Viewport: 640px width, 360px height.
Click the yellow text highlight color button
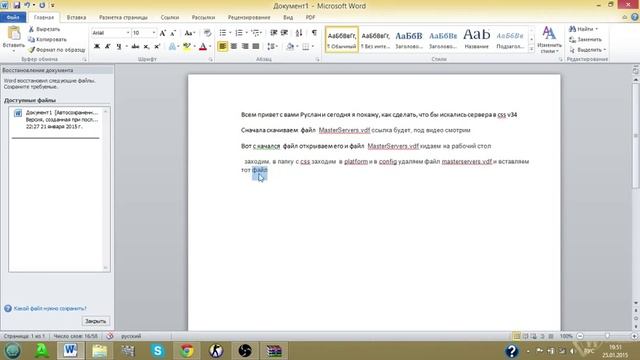point(187,47)
